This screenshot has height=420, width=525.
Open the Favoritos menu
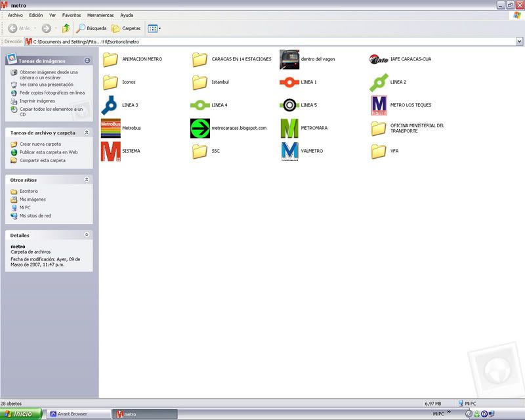[x=72, y=15]
